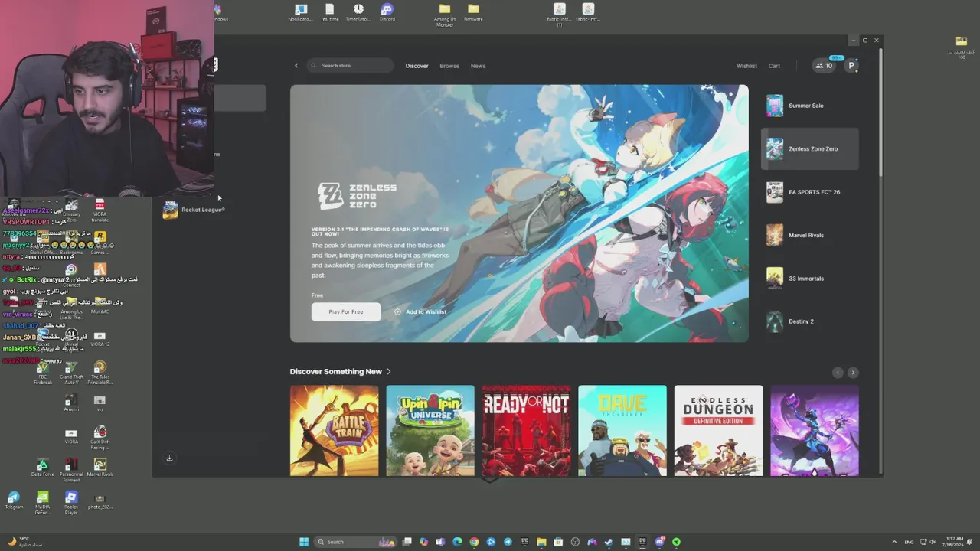
Task: Select Marvel Rivals in carousel list
Action: pyautogui.click(x=810, y=235)
